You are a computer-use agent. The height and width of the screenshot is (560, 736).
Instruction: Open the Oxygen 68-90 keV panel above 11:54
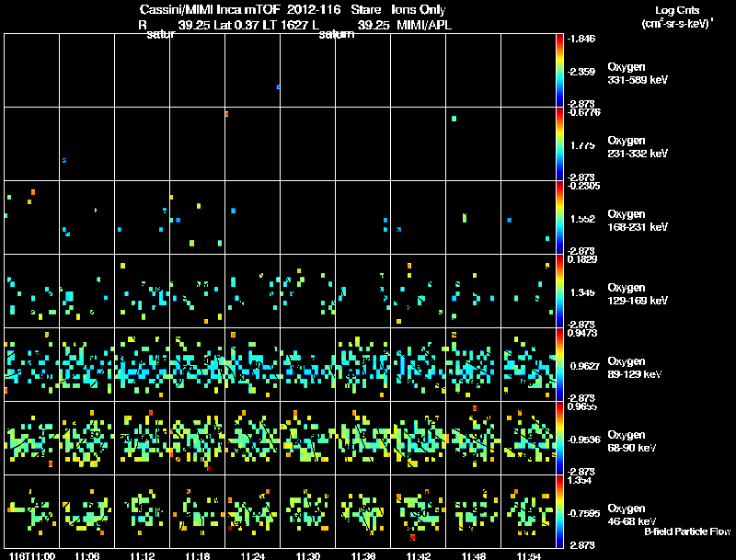tap(528, 438)
